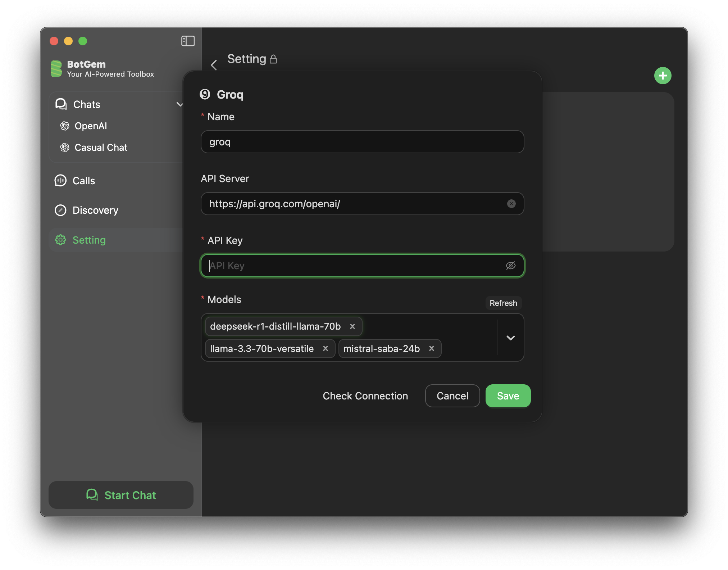The width and height of the screenshot is (728, 570).
Task: Click the Calls waveform icon
Action: point(60,181)
